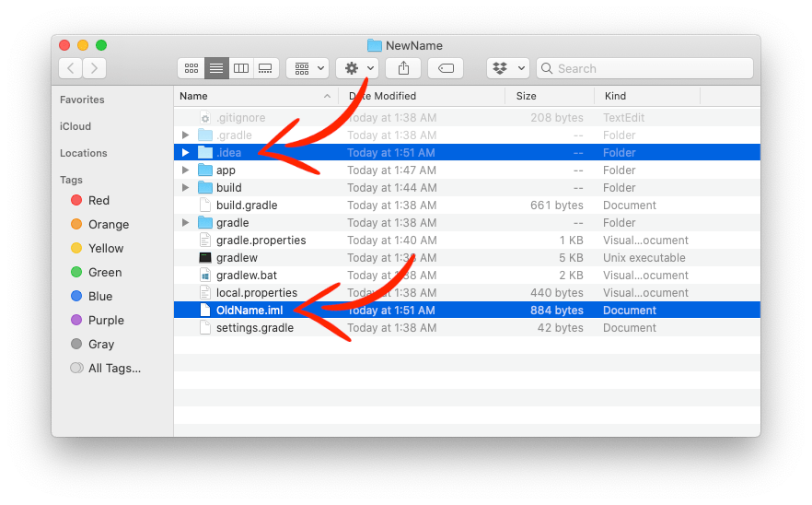Sort by the Name column header
The width and height of the screenshot is (812, 505).
[256, 96]
